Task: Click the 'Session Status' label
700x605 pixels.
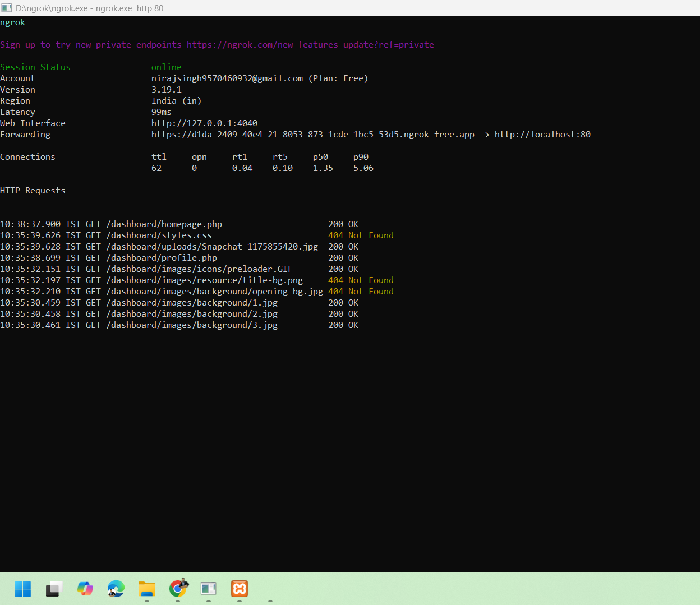Action: (35, 67)
